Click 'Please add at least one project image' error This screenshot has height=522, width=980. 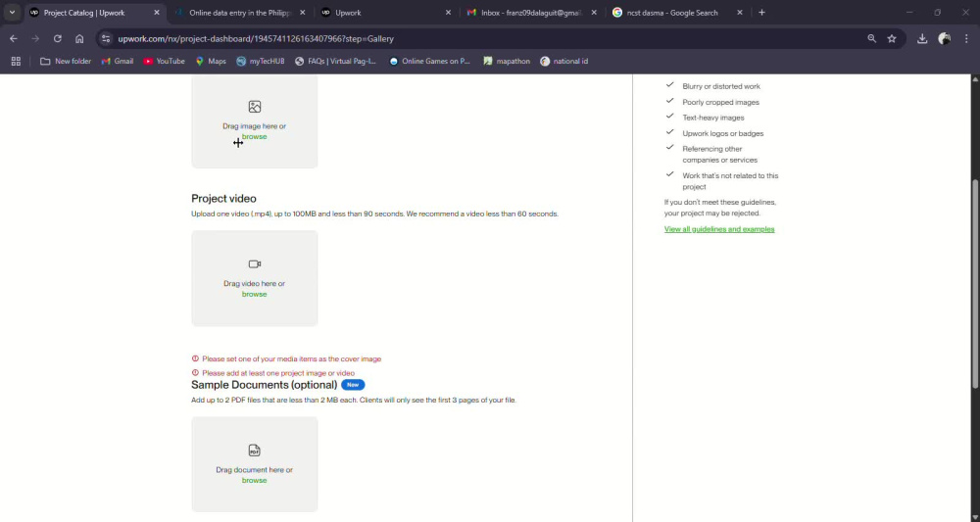278,373
